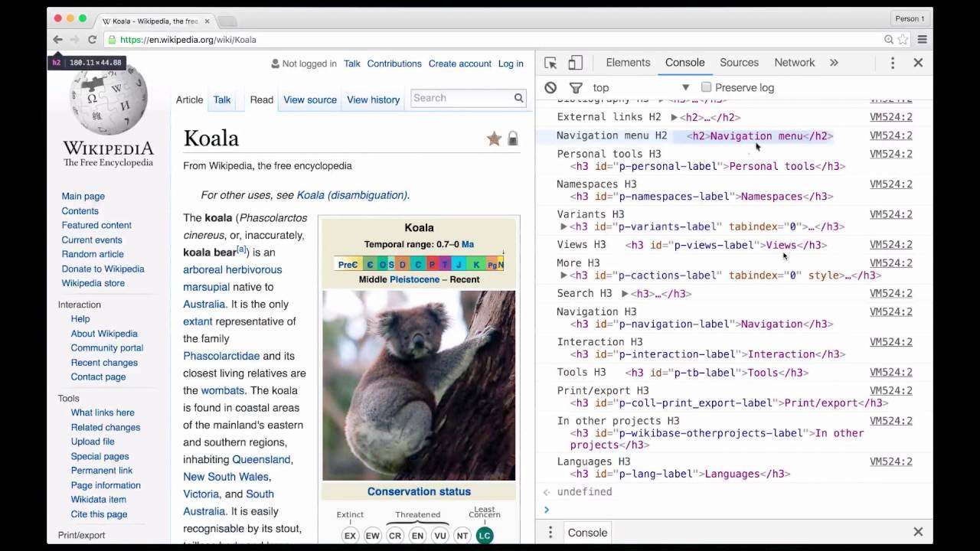Click the LC conservation status badge
Screen dimensions: 980x551
484,536
